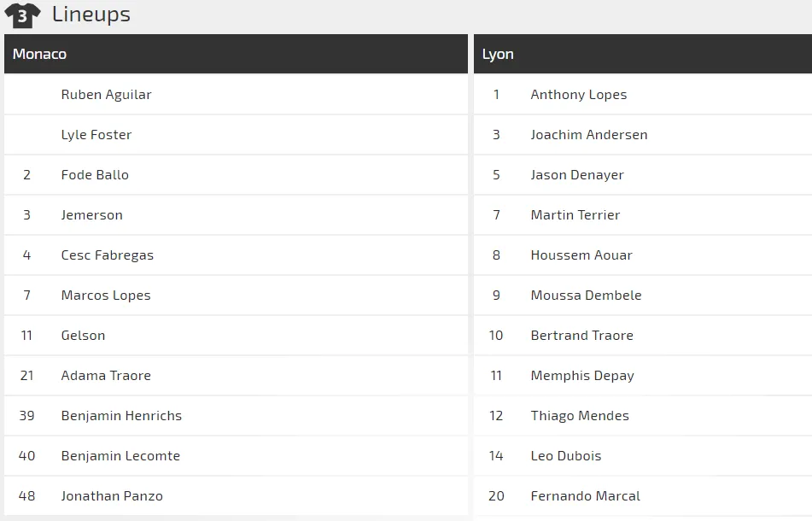The width and height of the screenshot is (812, 521).
Task: Select Memphis Depay in Lyon lineup
Action: 582,376
